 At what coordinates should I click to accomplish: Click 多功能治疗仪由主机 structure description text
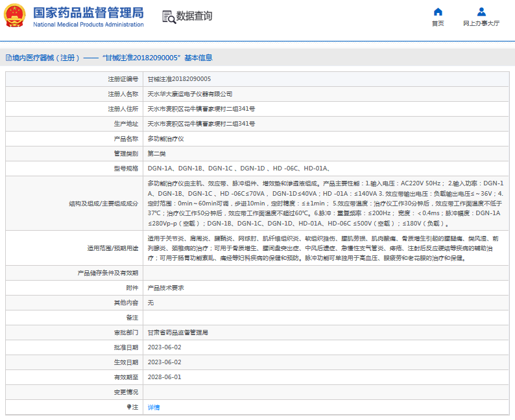326,204
